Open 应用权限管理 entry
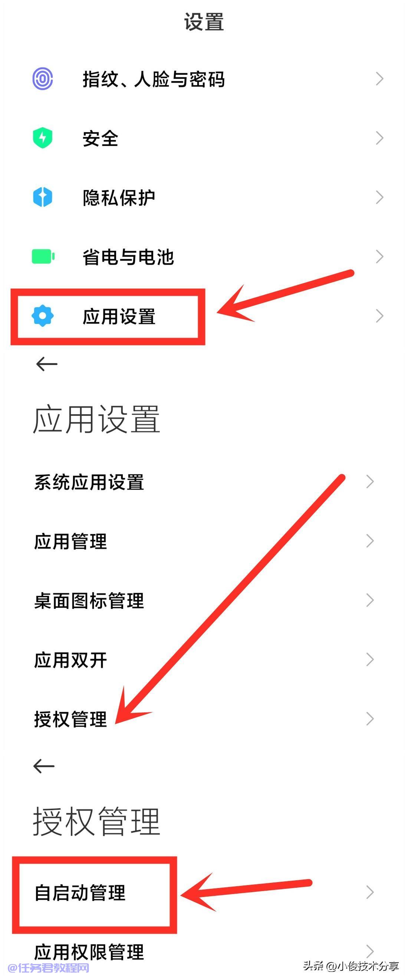This screenshot has height=980, width=408. coord(204,952)
